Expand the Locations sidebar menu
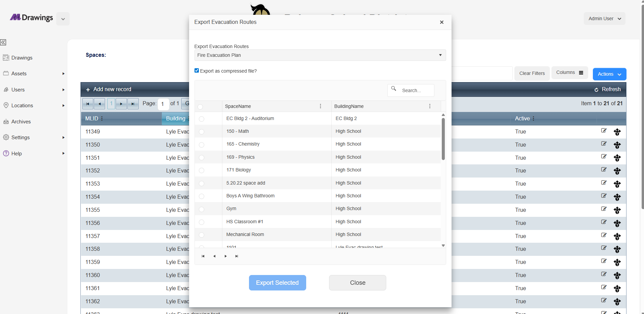Screen dimensions: 644x314 [x=22, y=106]
